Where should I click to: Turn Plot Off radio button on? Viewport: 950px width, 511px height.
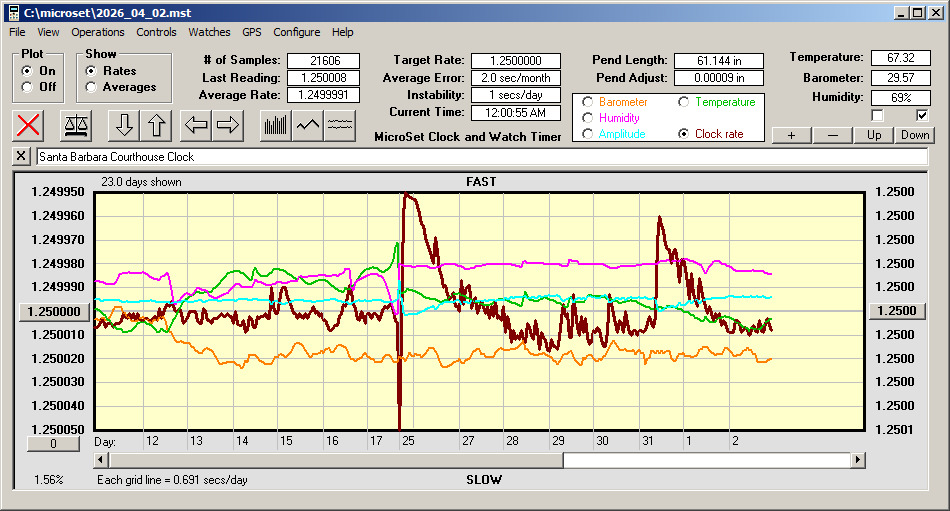point(27,87)
